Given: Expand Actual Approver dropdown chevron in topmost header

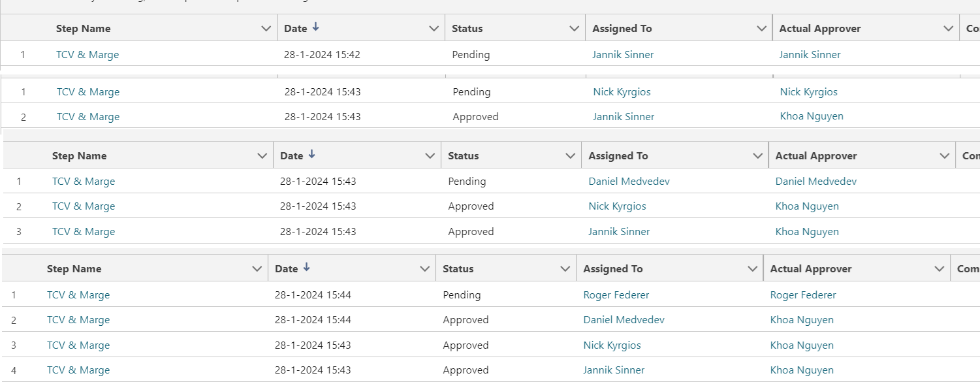Looking at the screenshot, I should click(949, 29).
